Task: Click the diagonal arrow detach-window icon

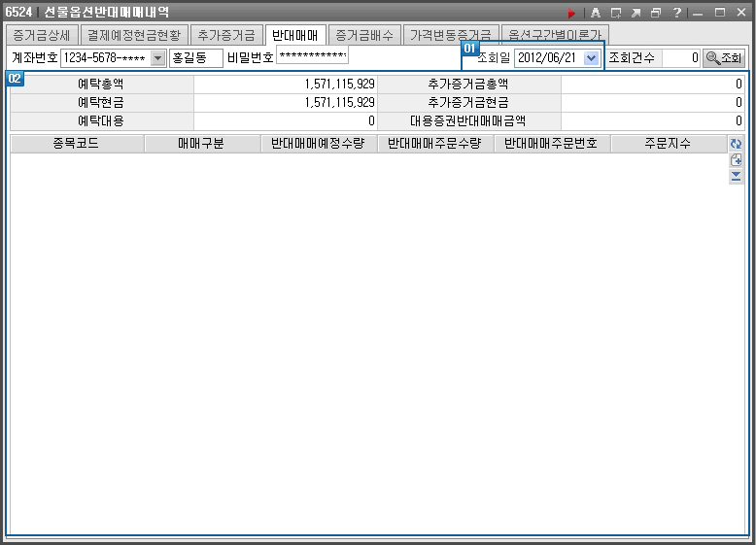Action: (636, 13)
